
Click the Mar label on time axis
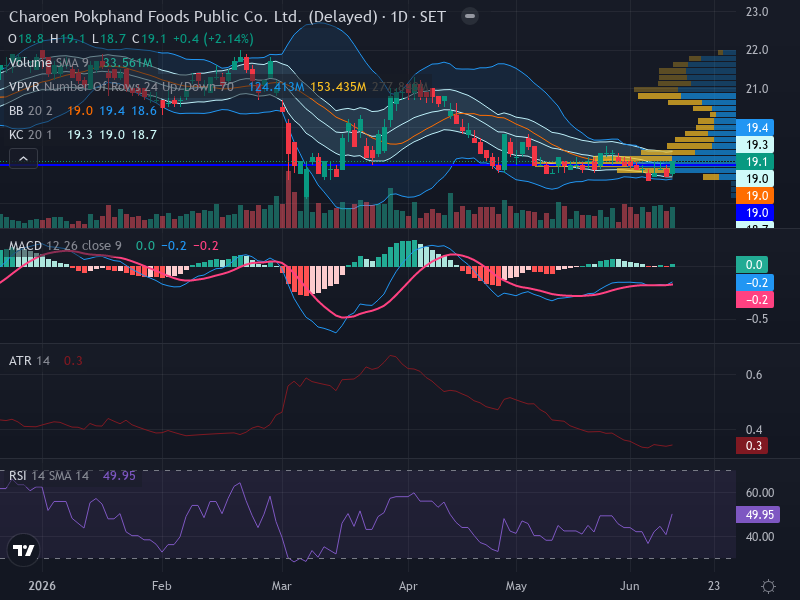(x=282, y=586)
